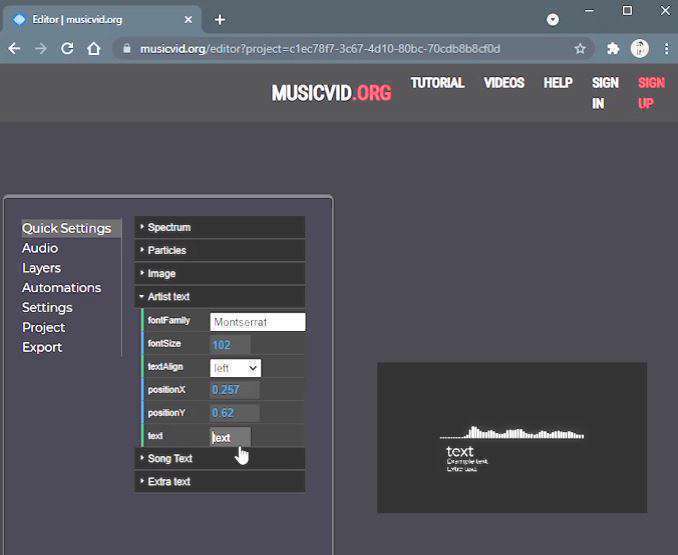Switch to the Layers section
This screenshot has width=678, height=555.
pyautogui.click(x=42, y=268)
